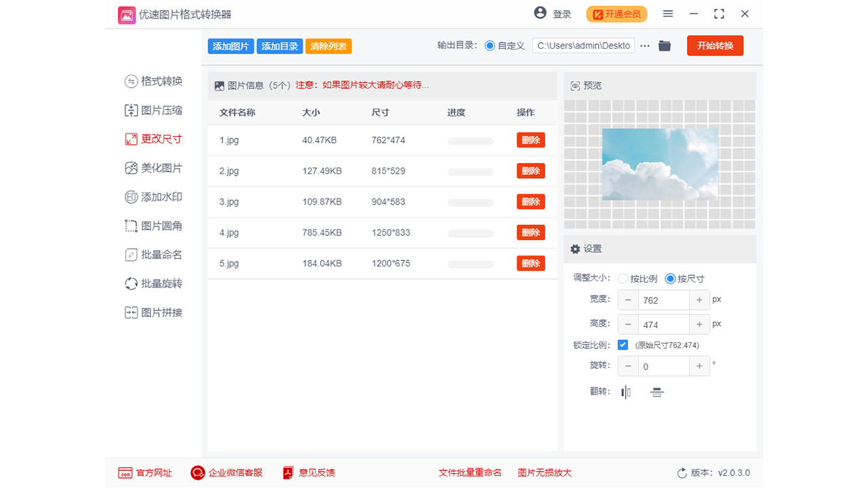
Task: Check version via the refresh icon
Action: point(682,473)
